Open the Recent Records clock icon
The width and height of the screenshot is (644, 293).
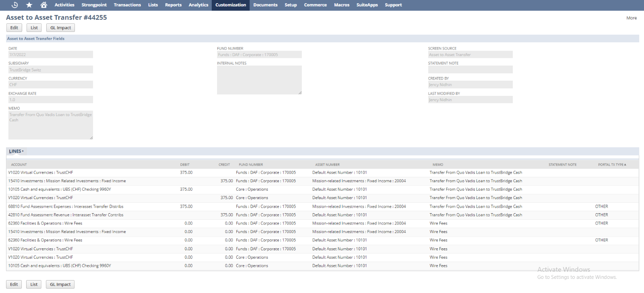click(15, 5)
